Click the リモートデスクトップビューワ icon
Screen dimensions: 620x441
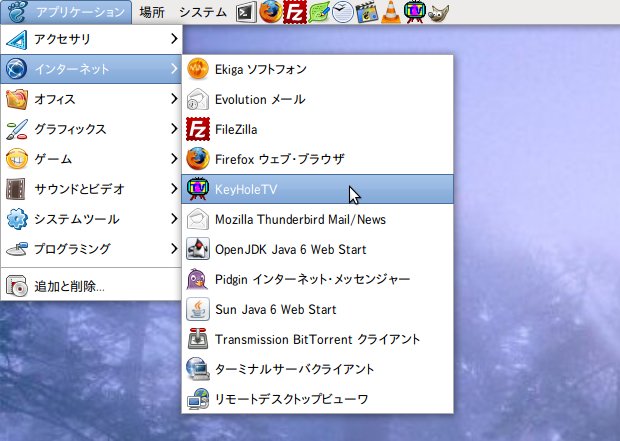[198, 399]
